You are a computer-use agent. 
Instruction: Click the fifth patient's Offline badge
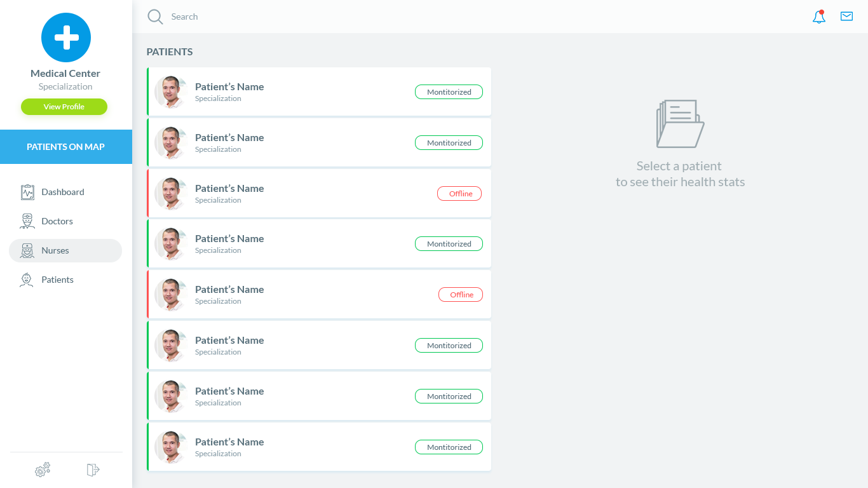[461, 295]
